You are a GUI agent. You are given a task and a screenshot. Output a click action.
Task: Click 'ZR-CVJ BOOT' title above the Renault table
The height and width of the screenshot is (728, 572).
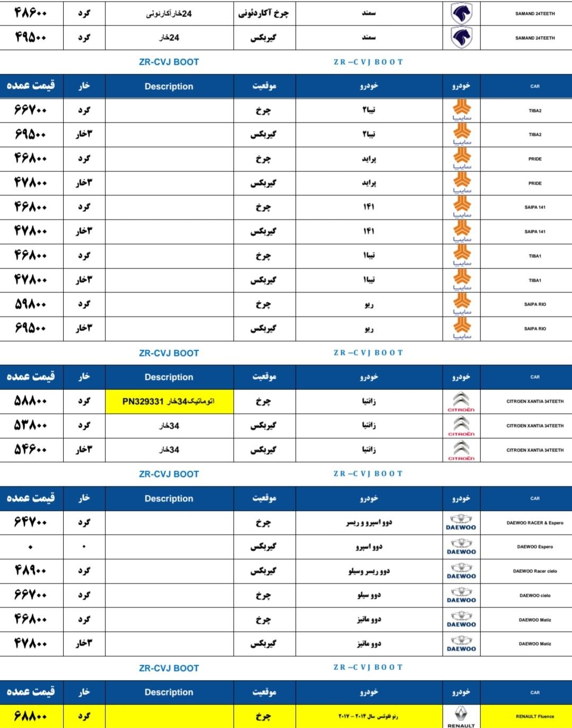[x=169, y=668]
